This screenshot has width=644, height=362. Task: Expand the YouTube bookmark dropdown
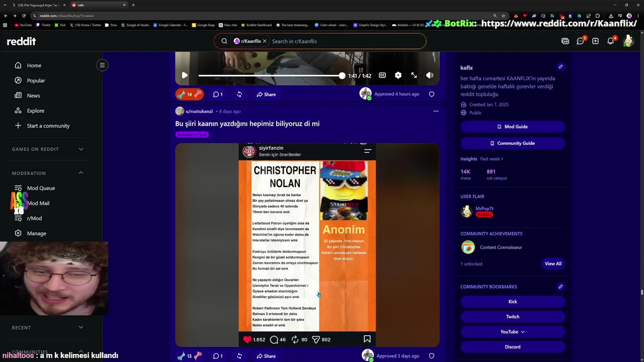[513, 332]
